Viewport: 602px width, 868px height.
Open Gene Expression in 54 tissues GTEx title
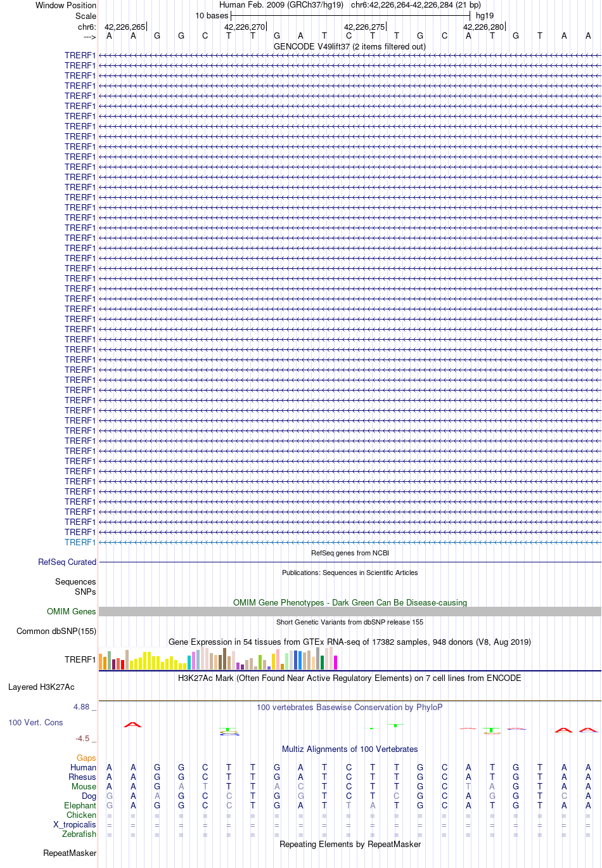coord(350,642)
